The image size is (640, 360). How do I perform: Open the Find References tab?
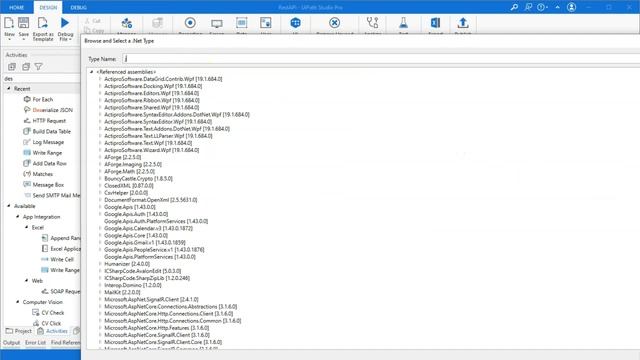65,342
